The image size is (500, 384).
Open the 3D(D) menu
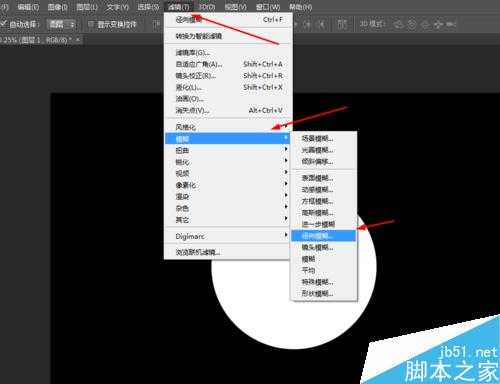point(207,7)
